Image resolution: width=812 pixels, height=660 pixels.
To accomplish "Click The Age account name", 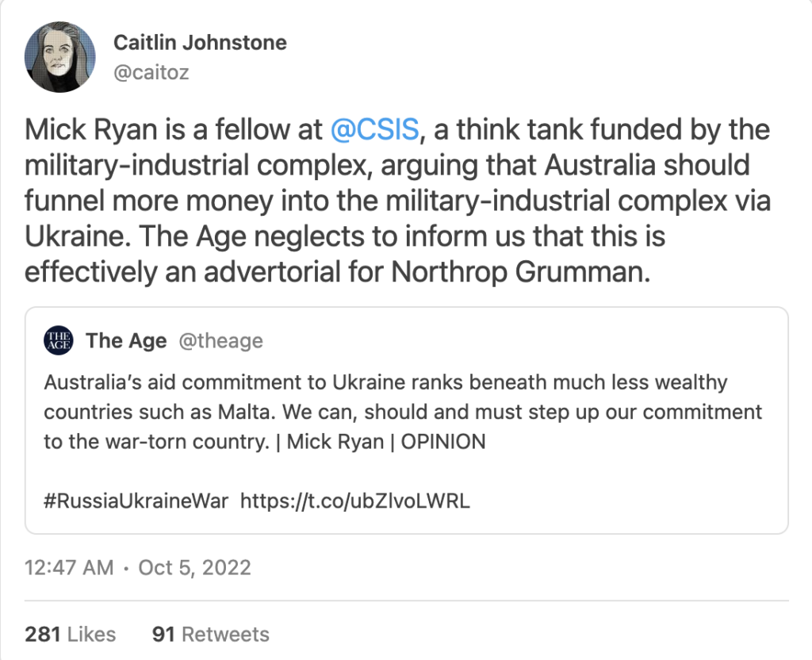I will click(x=126, y=341).
